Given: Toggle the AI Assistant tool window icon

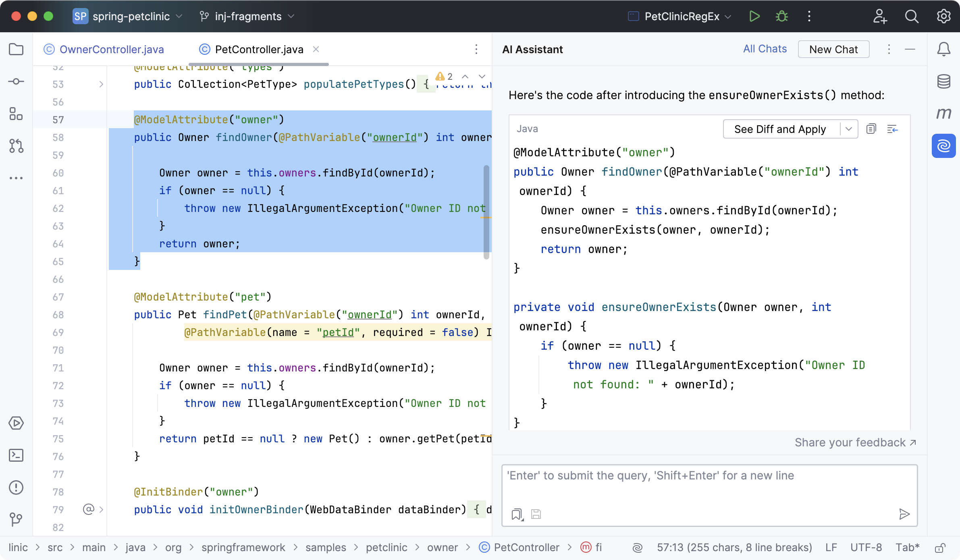Looking at the screenshot, I should [x=943, y=145].
